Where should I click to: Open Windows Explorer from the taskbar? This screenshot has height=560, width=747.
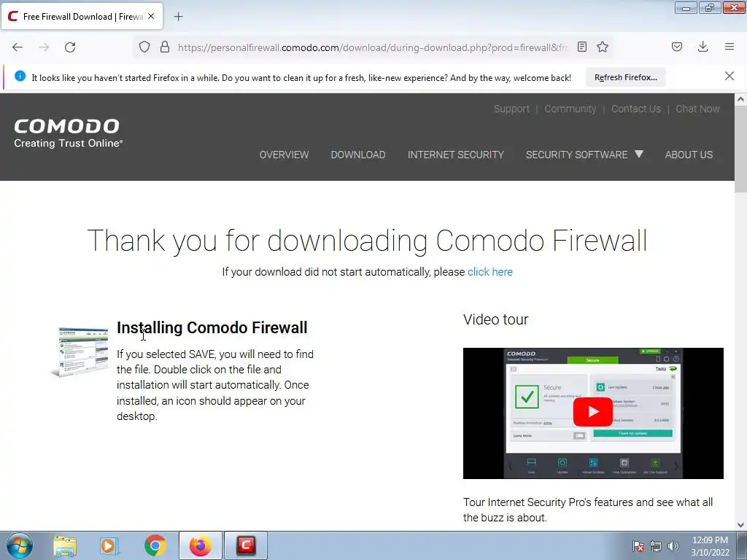[x=65, y=545]
